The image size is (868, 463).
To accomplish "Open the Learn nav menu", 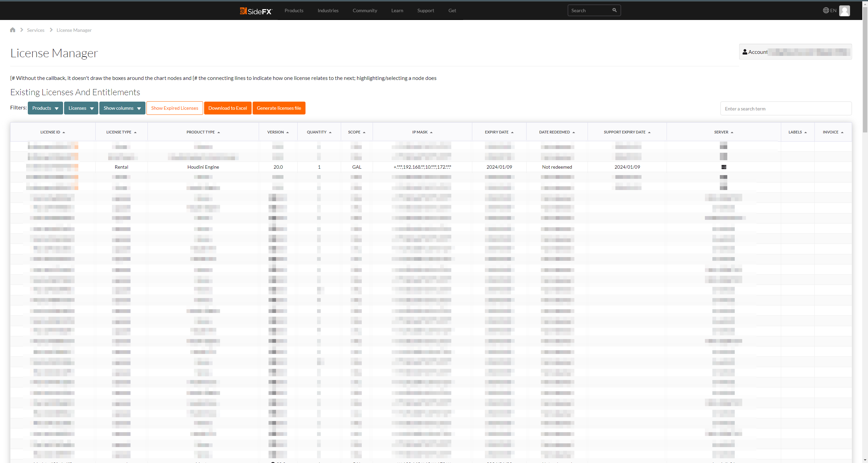I will pos(397,10).
